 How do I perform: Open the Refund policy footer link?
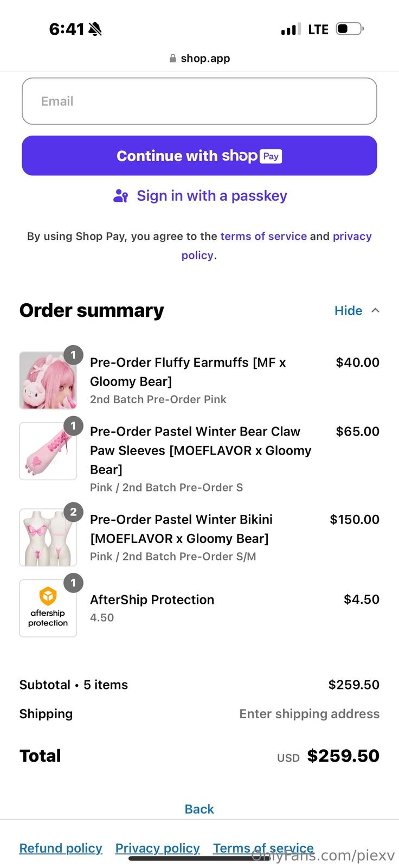[x=61, y=848]
